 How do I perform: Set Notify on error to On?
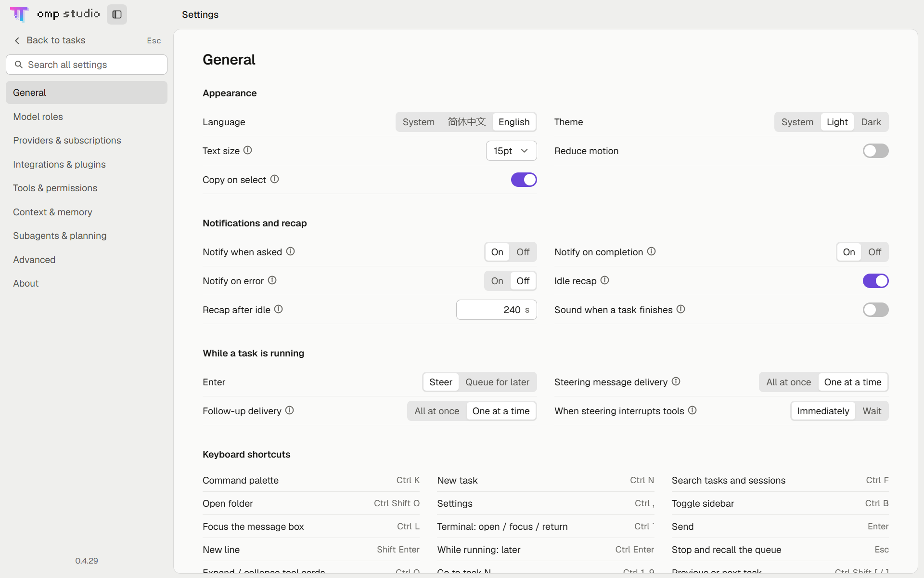(497, 281)
